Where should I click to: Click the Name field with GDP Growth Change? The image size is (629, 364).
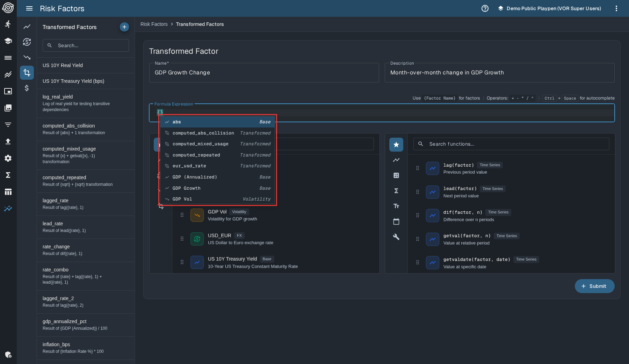pos(264,73)
